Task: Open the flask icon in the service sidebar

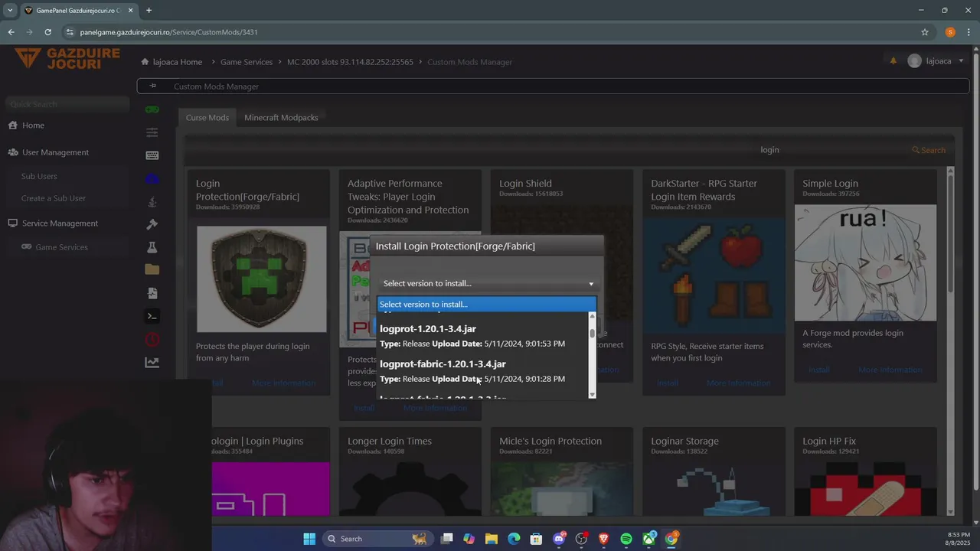Action: click(152, 247)
